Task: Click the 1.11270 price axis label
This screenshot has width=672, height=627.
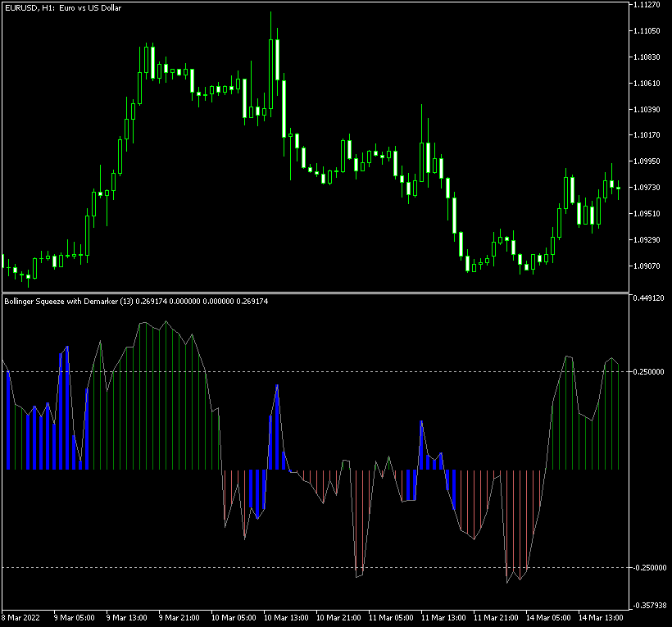Action: pos(647,5)
